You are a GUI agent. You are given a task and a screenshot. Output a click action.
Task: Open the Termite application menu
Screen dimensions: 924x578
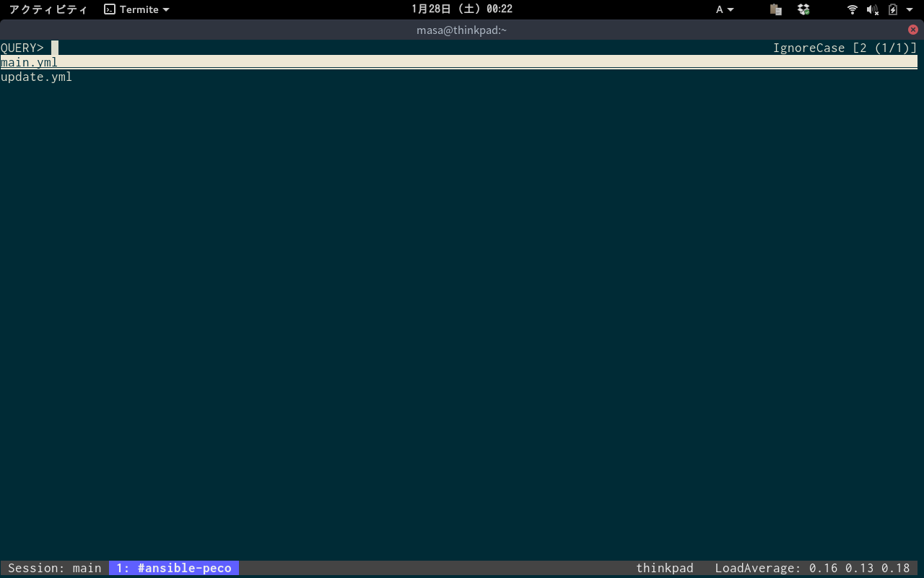(137, 9)
